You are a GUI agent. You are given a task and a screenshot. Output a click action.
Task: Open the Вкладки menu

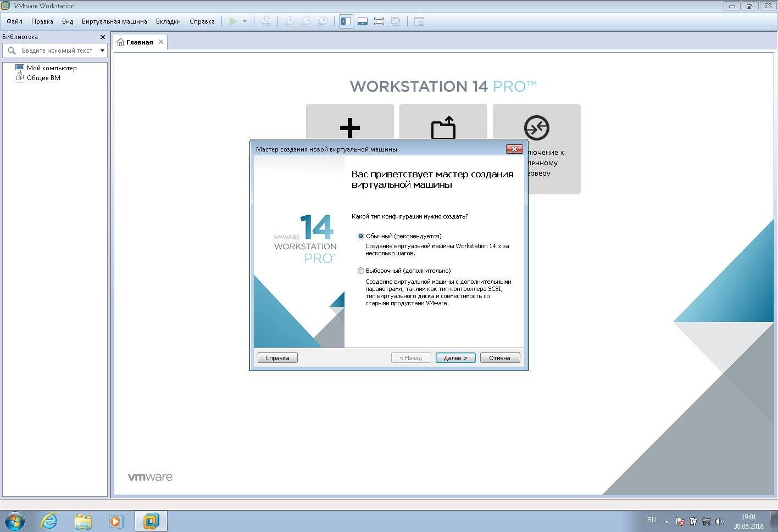[x=168, y=21]
